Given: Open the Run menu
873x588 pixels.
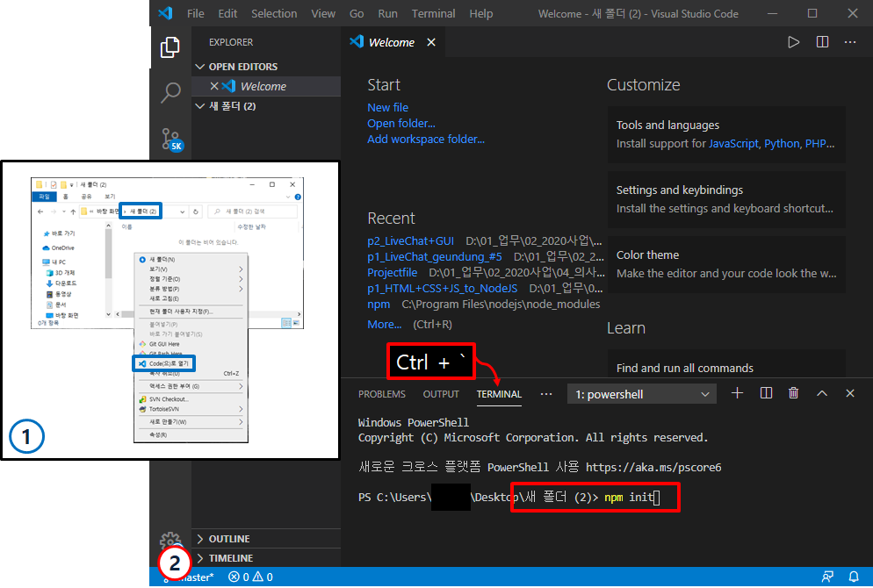Looking at the screenshot, I should coord(387,13).
